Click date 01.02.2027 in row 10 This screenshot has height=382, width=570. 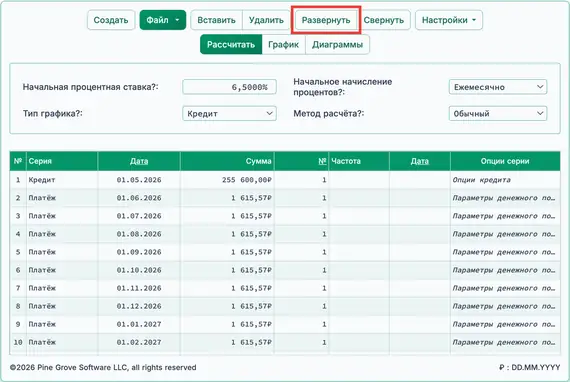(x=139, y=342)
